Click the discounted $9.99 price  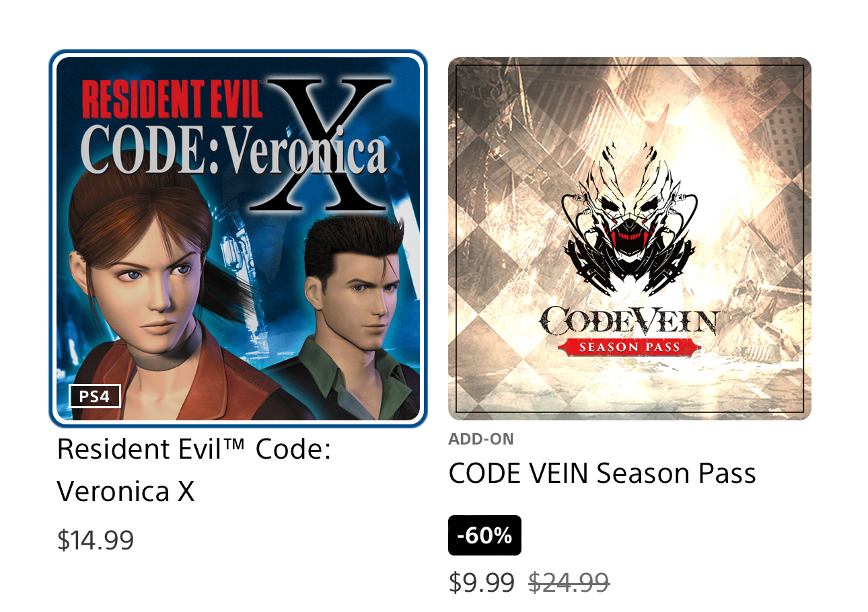[482, 582]
